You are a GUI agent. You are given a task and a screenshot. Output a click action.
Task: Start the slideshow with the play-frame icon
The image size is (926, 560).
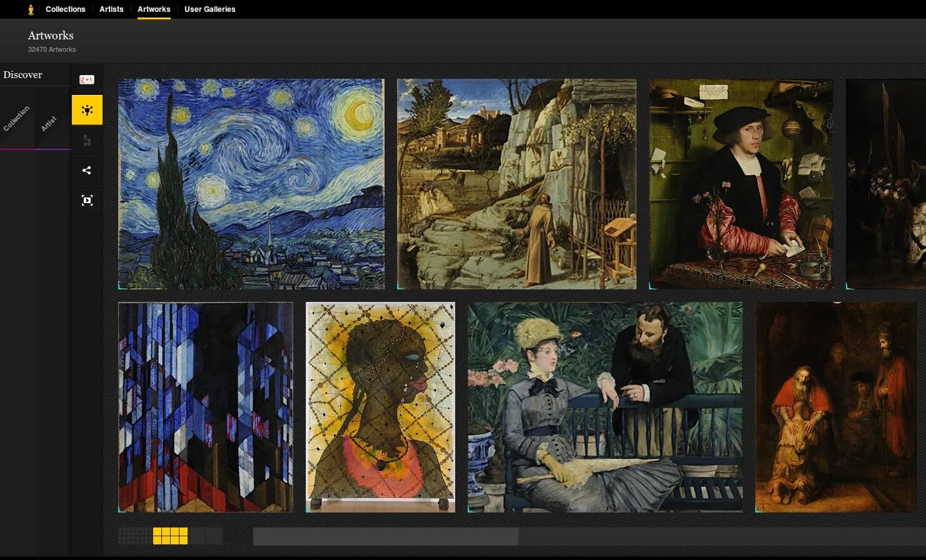[x=87, y=200]
